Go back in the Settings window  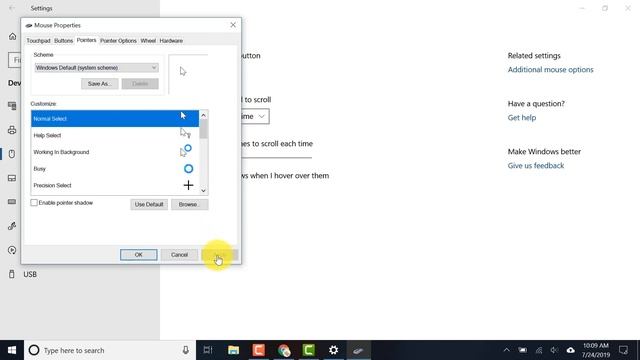coord(12,8)
